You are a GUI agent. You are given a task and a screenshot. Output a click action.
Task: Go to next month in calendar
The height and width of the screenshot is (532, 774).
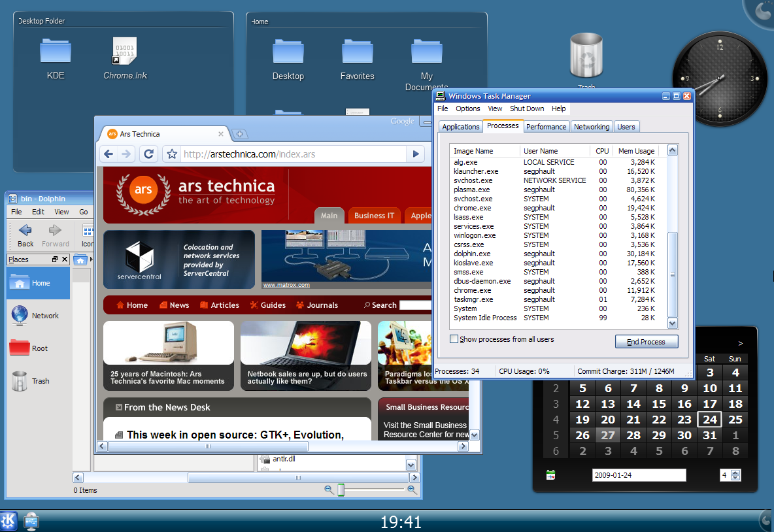pos(740,344)
